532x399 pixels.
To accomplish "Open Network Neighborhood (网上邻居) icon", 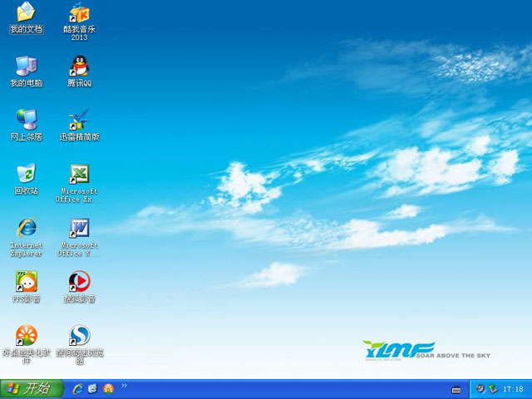I will tap(26, 120).
